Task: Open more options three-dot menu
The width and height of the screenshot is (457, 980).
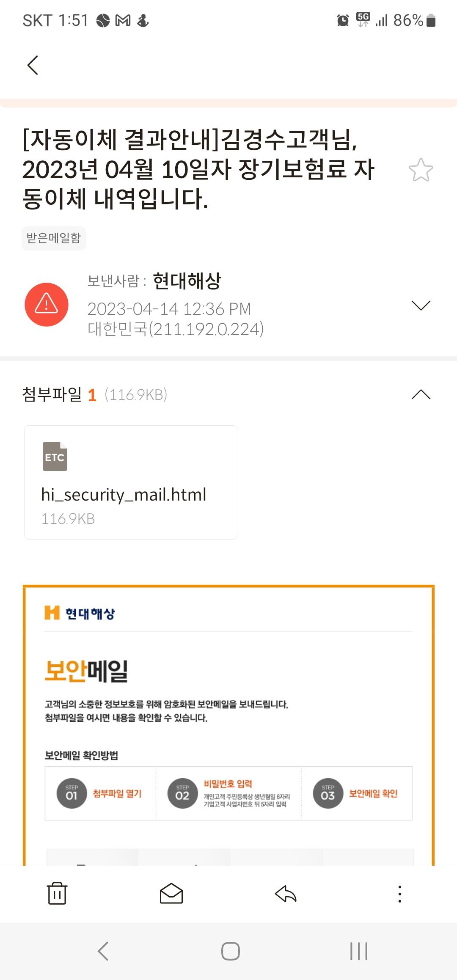Action: [399, 894]
